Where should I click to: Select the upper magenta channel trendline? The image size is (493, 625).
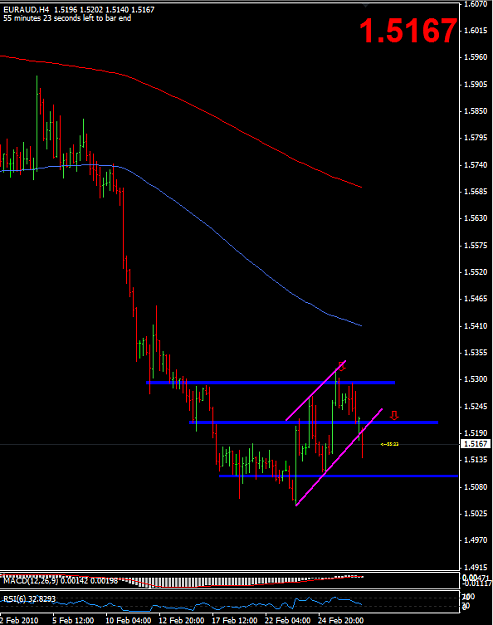click(x=316, y=391)
